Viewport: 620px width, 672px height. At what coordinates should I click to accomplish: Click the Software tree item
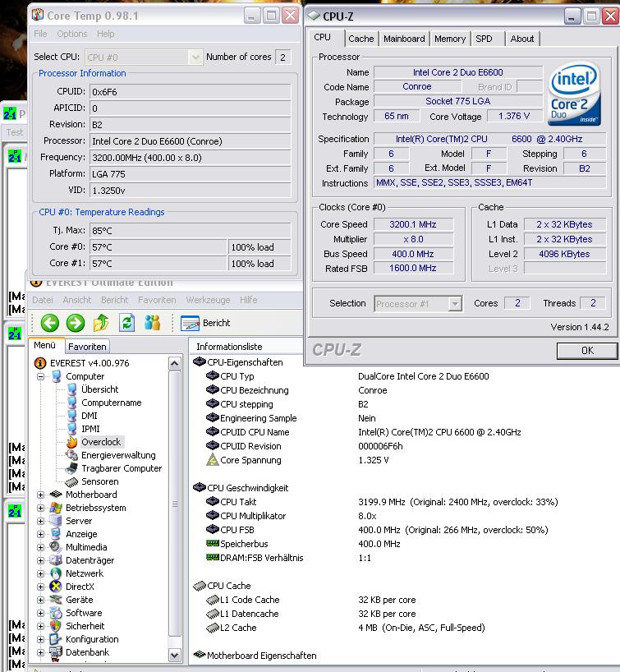84,613
